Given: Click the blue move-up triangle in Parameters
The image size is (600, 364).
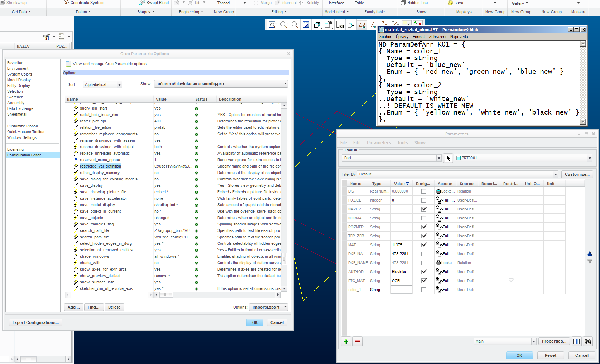Looking at the screenshot, I should pos(590,254).
